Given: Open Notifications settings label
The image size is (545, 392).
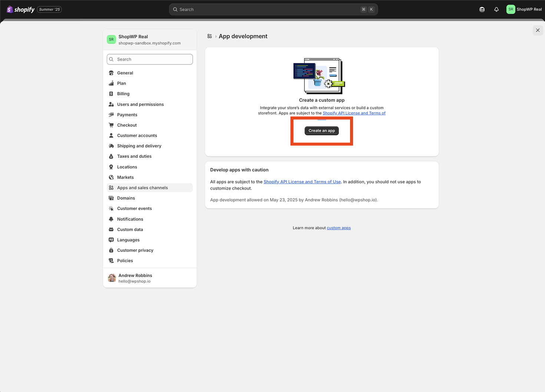Looking at the screenshot, I should click(130, 219).
